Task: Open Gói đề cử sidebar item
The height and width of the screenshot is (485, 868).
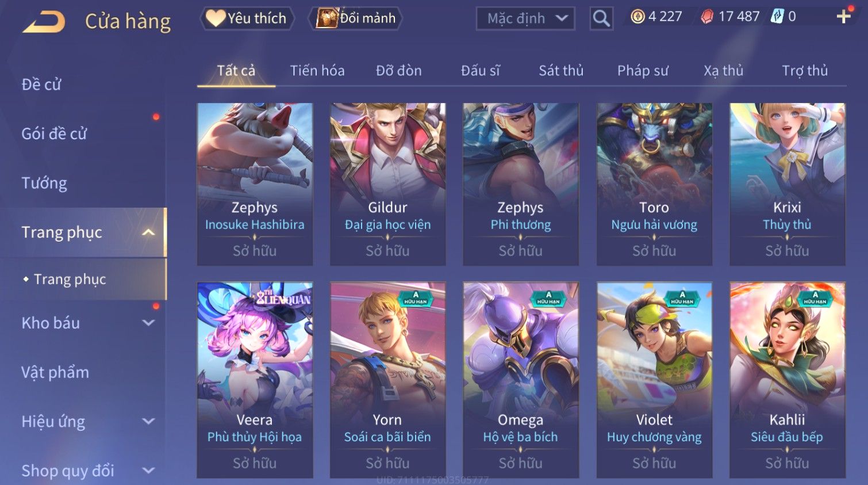Action: pyautogui.click(x=54, y=133)
